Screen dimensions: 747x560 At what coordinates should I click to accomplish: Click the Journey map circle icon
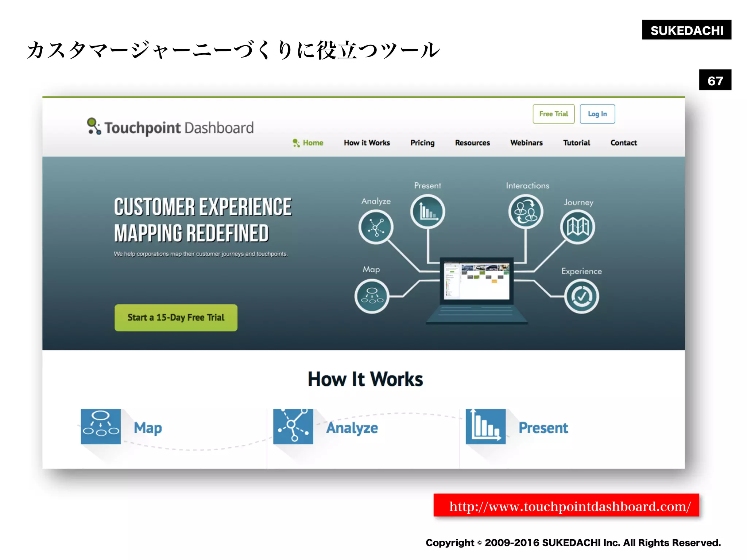[x=578, y=227]
